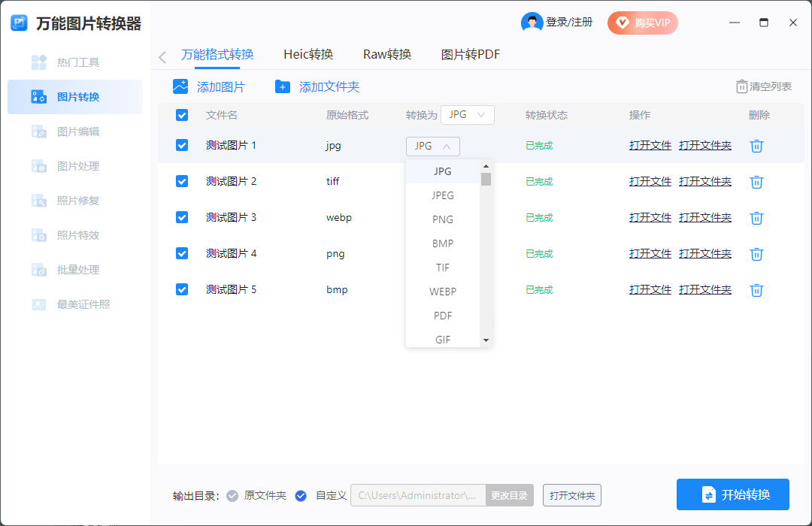Click the format list scrollbar down arrow
The image size is (812, 526).
(x=486, y=340)
